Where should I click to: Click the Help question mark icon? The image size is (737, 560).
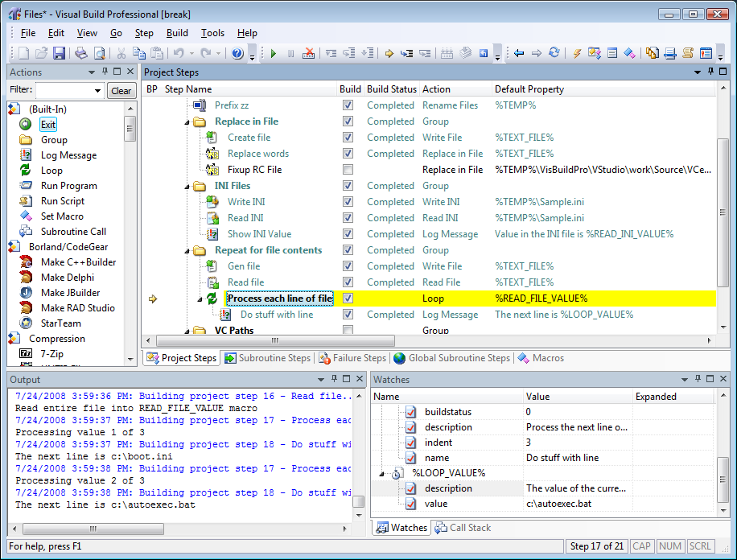click(x=237, y=54)
